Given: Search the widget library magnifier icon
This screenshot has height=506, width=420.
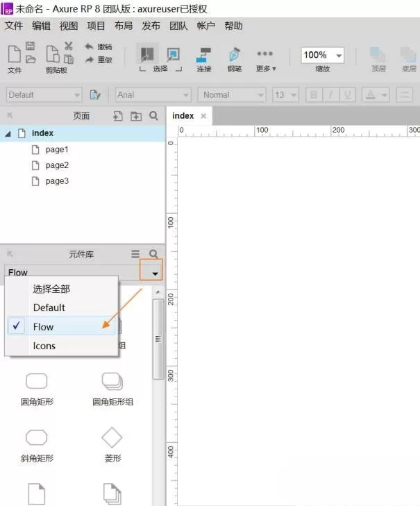Looking at the screenshot, I should coord(153,254).
